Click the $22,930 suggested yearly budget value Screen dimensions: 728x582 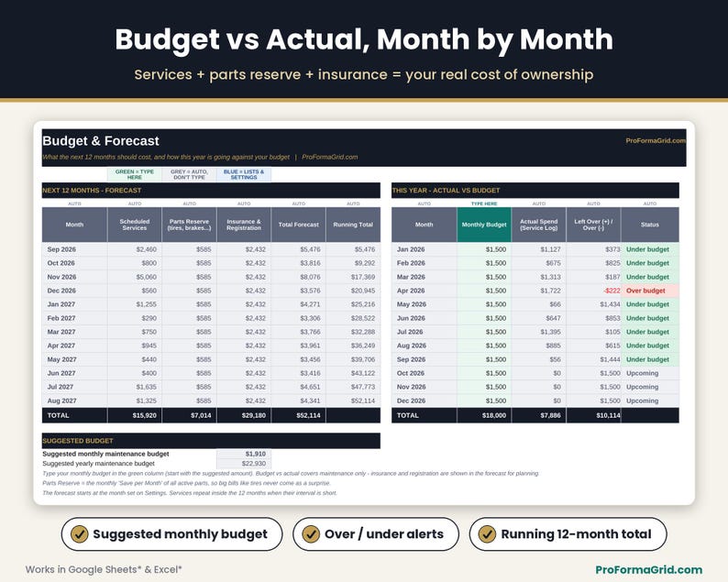point(244,464)
